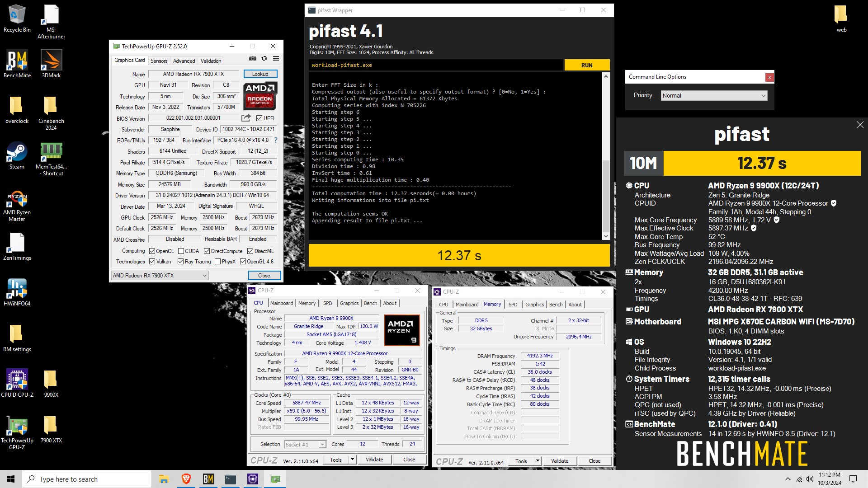Open the overclock folder icon
Screen dimensions: 868x488
point(17,110)
